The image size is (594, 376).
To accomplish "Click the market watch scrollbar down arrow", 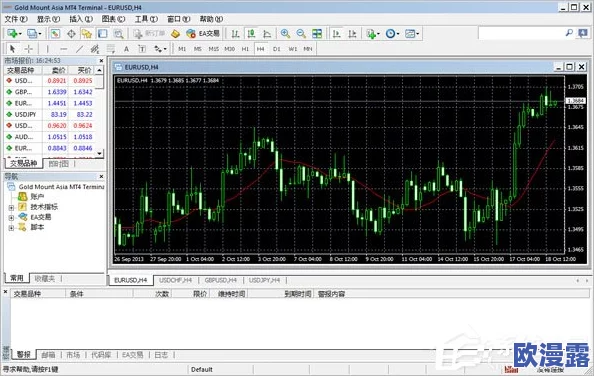I will (99, 153).
